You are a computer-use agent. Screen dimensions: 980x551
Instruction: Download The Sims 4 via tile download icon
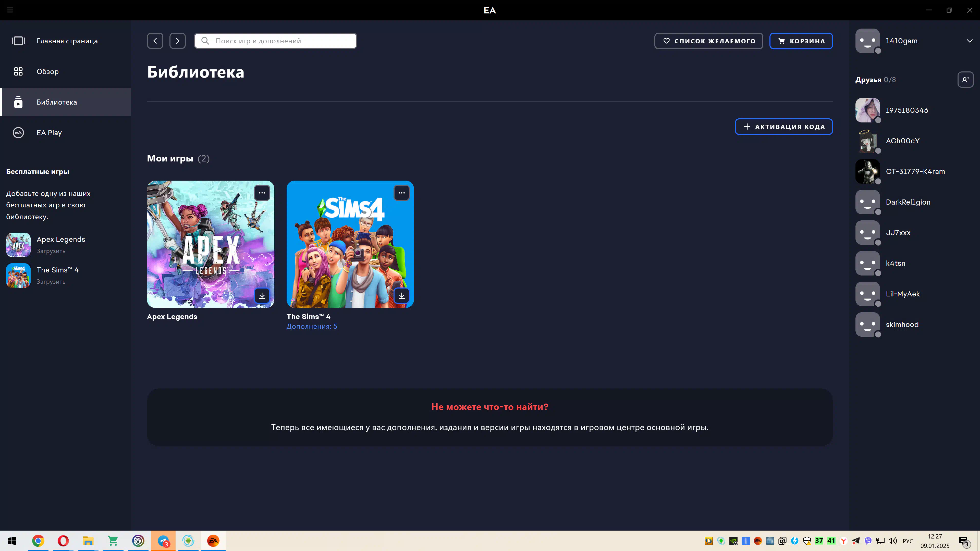click(401, 295)
